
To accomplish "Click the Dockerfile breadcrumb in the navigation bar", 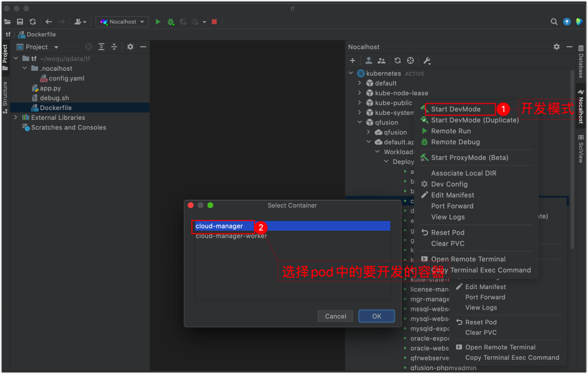I will (x=41, y=34).
